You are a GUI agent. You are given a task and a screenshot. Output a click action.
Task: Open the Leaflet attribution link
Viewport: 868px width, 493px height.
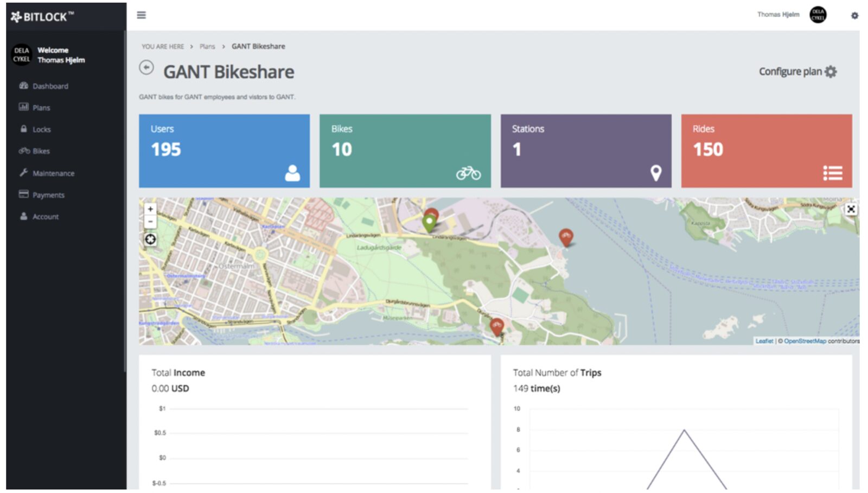point(764,341)
